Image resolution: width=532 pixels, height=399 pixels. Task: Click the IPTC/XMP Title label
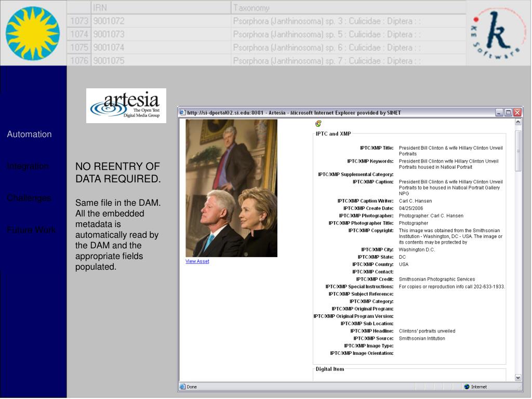(x=377, y=148)
